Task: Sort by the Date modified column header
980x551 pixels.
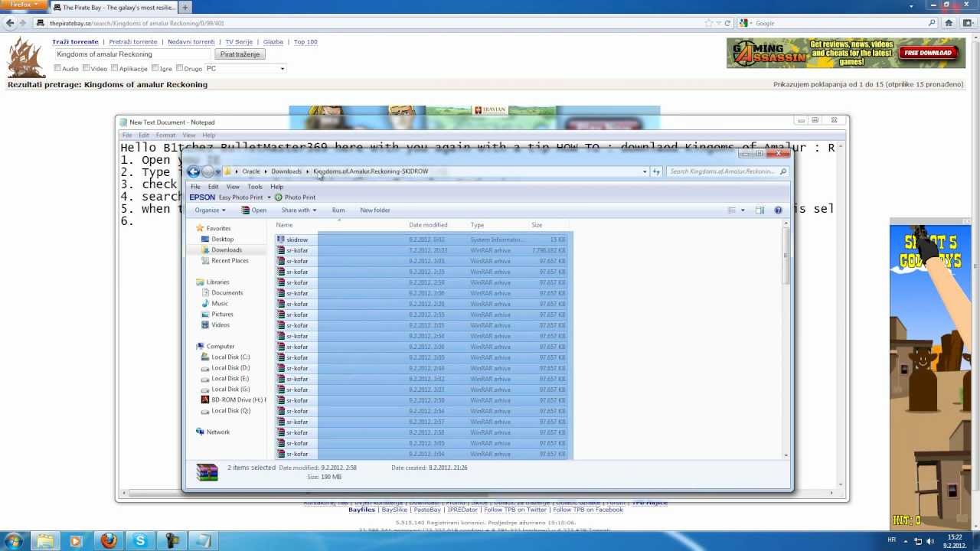Action: click(x=428, y=225)
